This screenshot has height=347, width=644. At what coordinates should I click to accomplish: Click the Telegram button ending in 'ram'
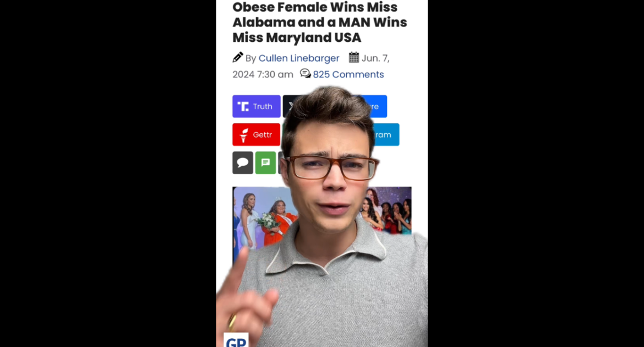click(385, 134)
